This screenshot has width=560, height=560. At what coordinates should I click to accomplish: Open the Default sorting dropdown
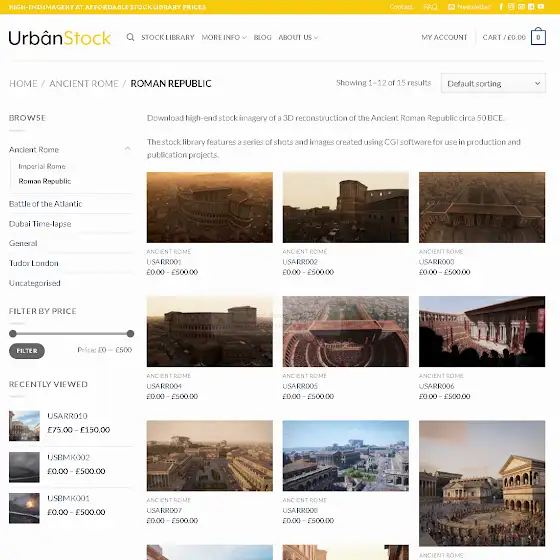click(493, 83)
